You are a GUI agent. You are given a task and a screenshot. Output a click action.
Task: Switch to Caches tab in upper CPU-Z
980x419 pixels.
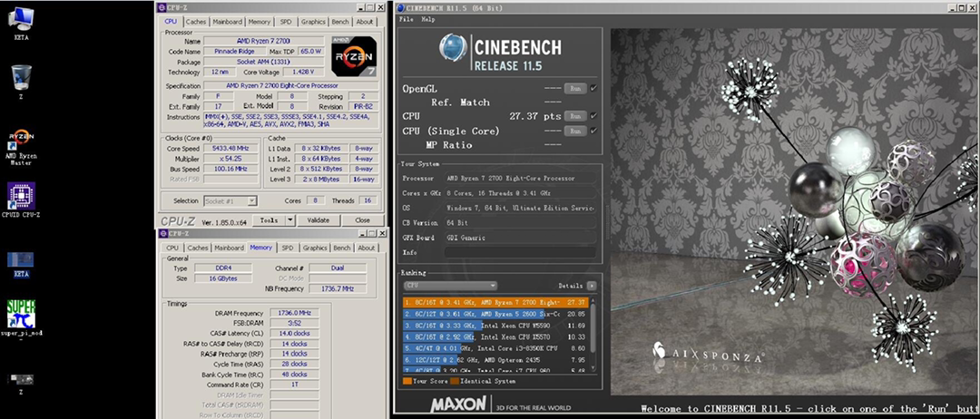pyautogui.click(x=196, y=21)
